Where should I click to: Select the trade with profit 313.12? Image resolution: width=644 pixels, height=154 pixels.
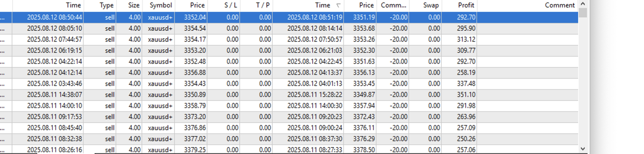tap(466, 39)
